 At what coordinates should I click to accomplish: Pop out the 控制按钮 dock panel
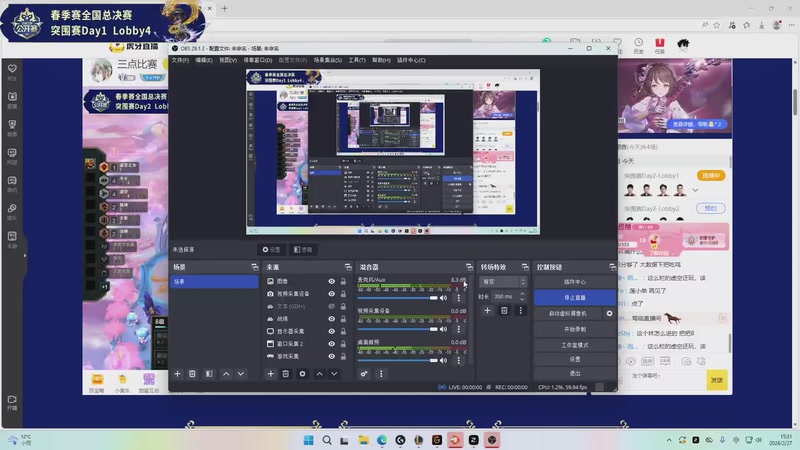point(612,267)
